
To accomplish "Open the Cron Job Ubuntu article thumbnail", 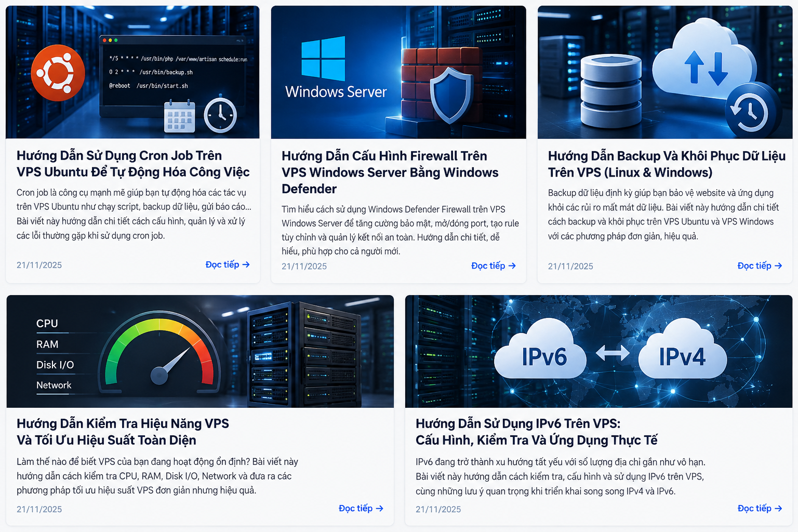I will (132, 72).
